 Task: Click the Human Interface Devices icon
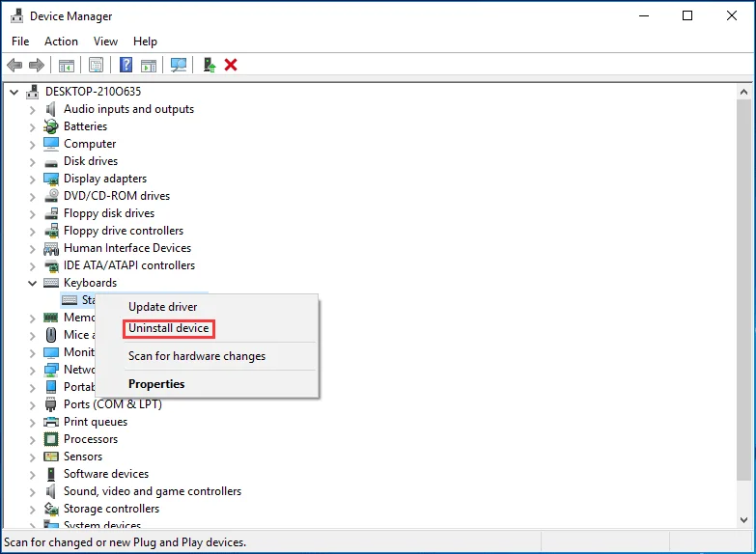50,248
